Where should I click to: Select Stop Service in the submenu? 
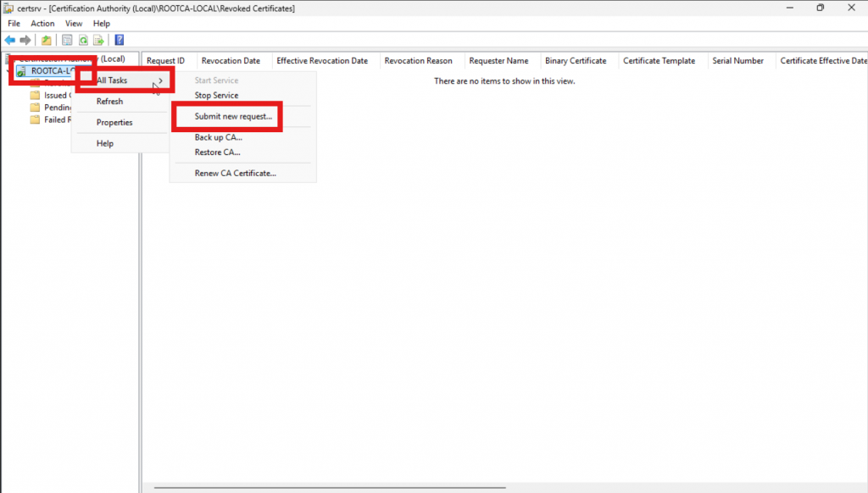coord(216,96)
